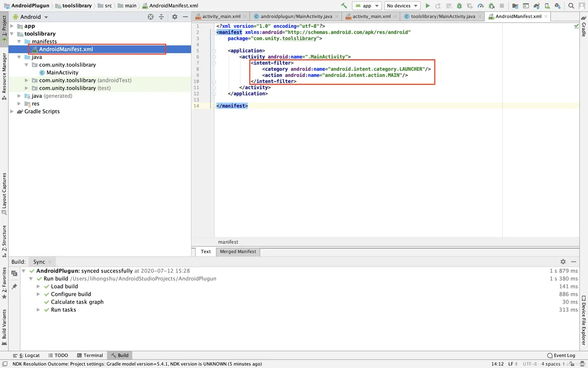Screen dimensions: 588x368
Task: Open Project Structure folder icon
Action: pyautogui.click(x=515, y=5)
